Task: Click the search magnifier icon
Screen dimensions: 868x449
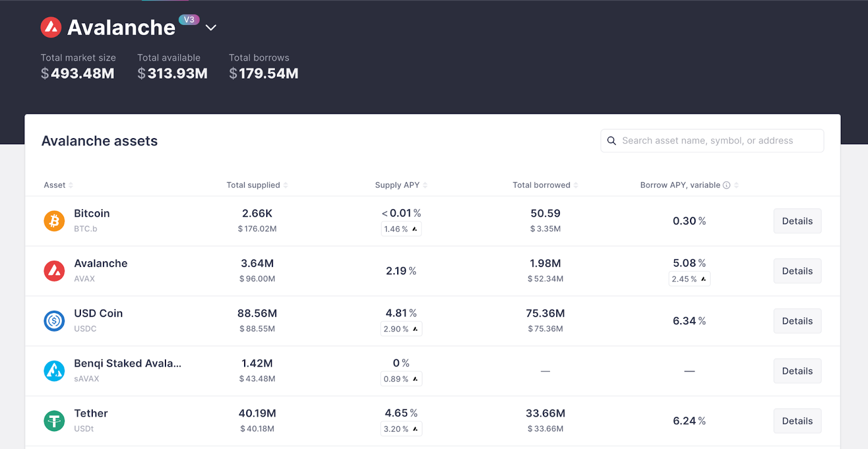Action: coord(611,141)
